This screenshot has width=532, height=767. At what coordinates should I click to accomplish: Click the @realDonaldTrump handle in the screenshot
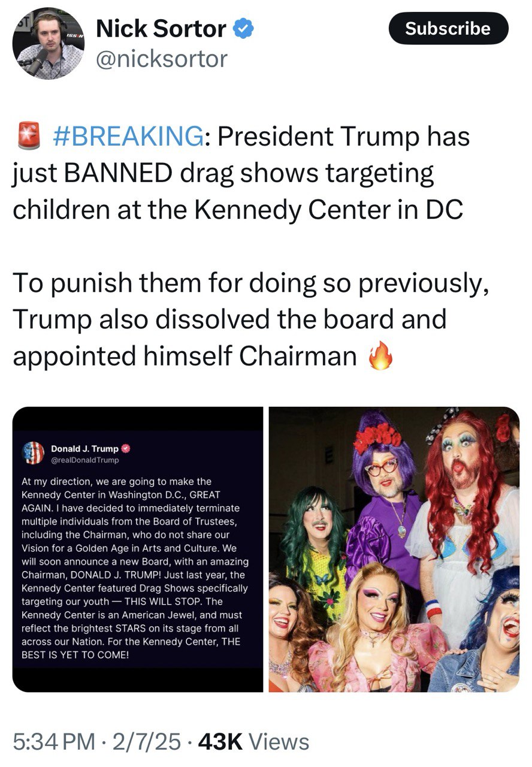[85, 460]
